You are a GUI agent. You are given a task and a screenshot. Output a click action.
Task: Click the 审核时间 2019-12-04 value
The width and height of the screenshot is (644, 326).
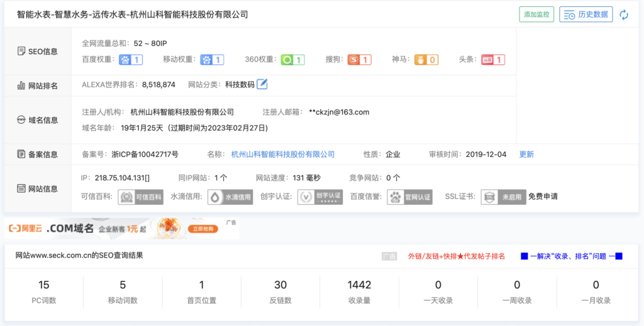(x=486, y=155)
